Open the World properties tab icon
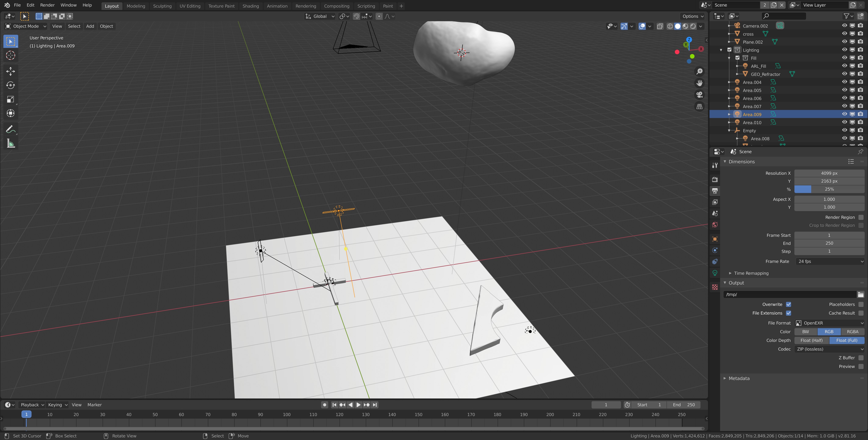 tap(715, 225)
